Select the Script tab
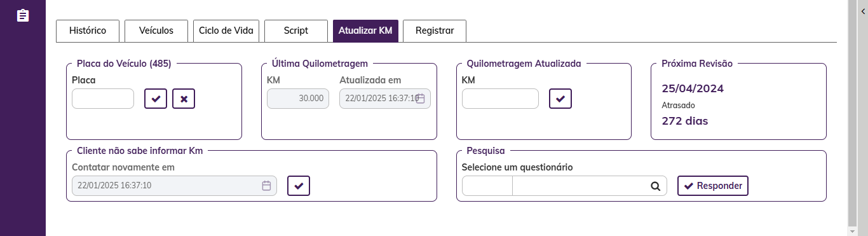This screenshot has width=868, height=236. tap(296, 31)
